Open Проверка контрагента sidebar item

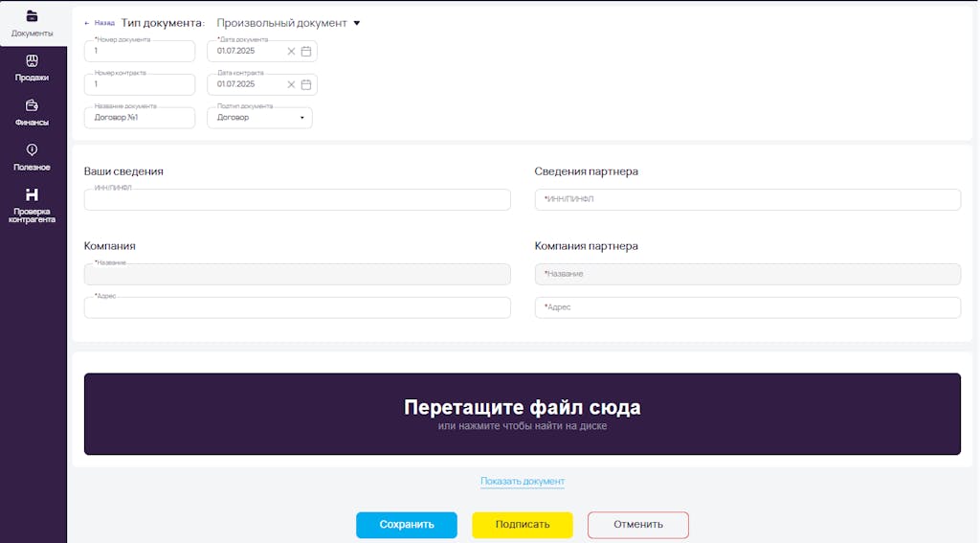(x=32, y=205)
